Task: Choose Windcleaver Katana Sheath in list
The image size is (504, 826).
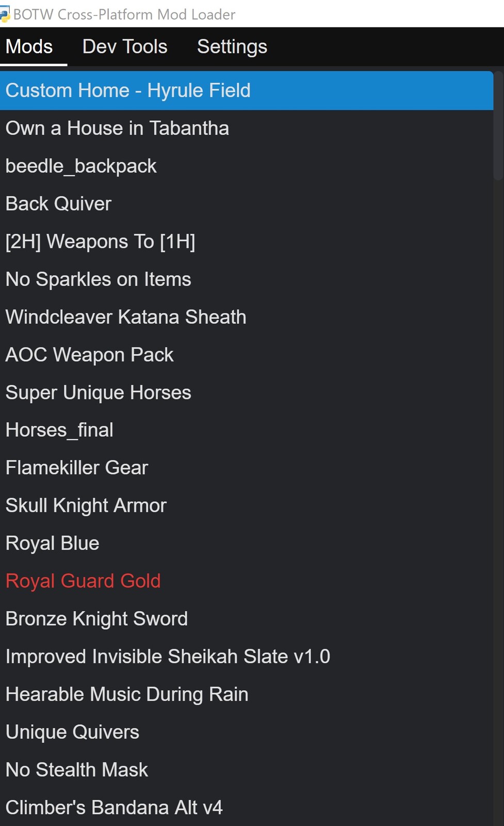Action: 247,317
